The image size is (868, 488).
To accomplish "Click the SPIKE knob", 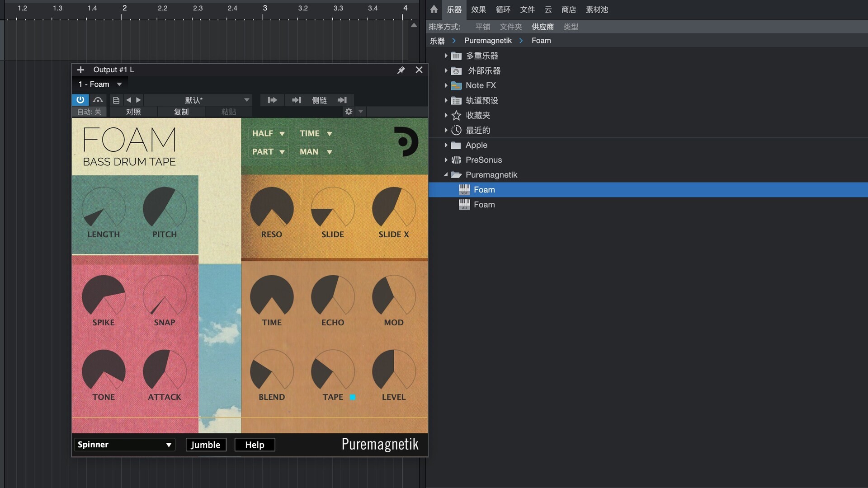I will [x=104, y=296].
